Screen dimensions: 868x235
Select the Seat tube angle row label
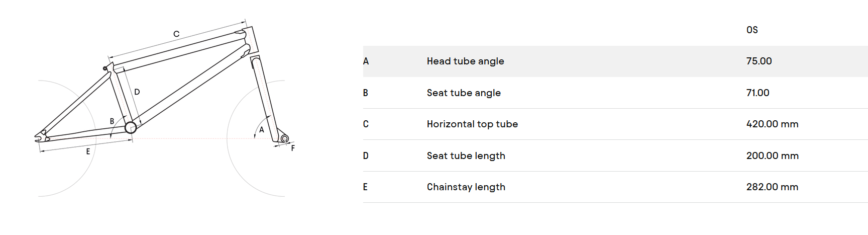pos(464,93)
